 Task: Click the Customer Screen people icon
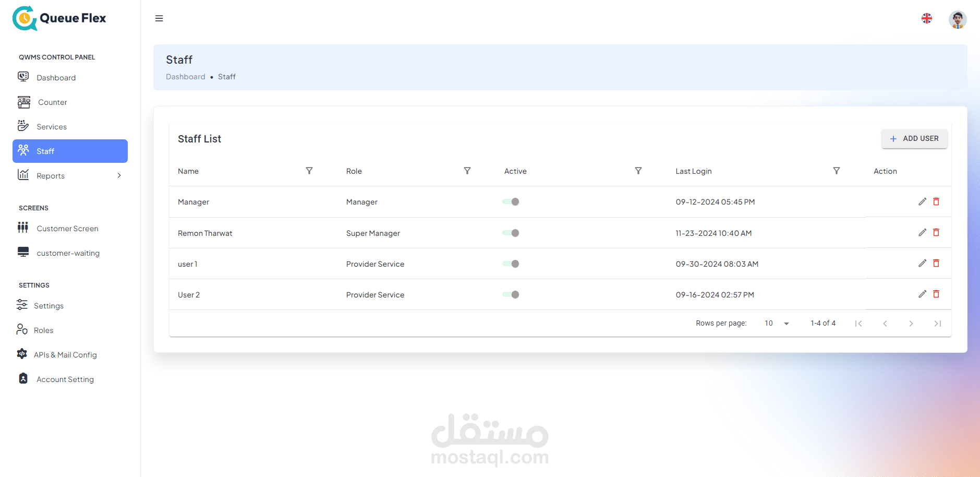coord(23,228)
